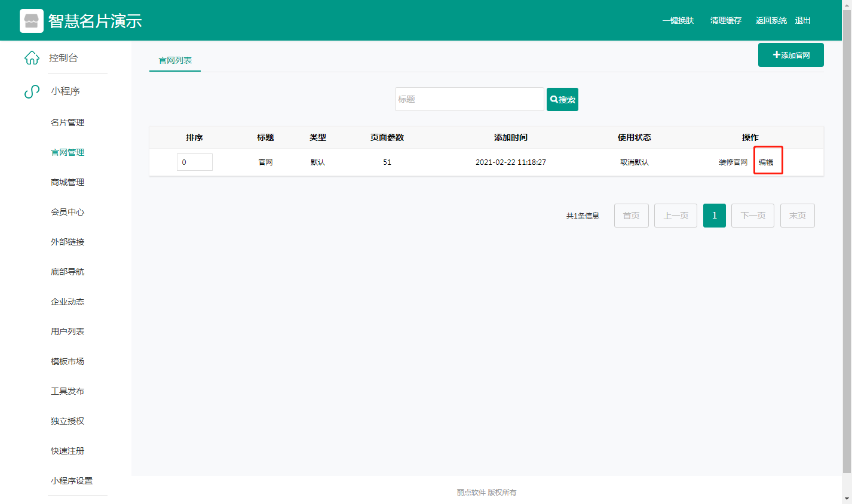Image resolution: width=852 pixels, height=504 pixels.
Task: Click 取消默认 in the 使用状态 column
Action: [x=635, y=162]
